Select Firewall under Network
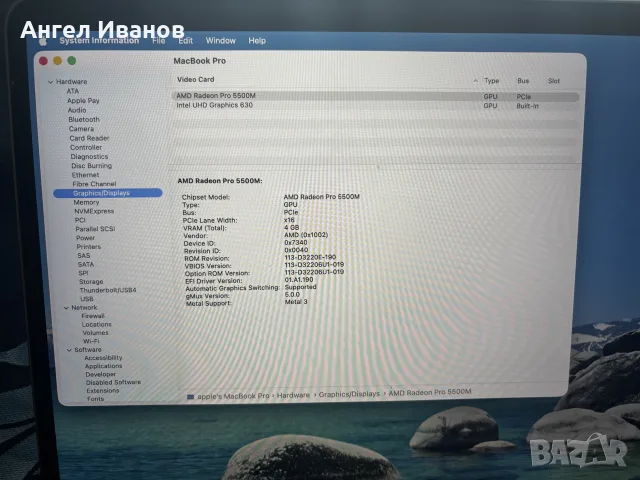The width and height of the screenshot is (640, 480). coord(93,316)
